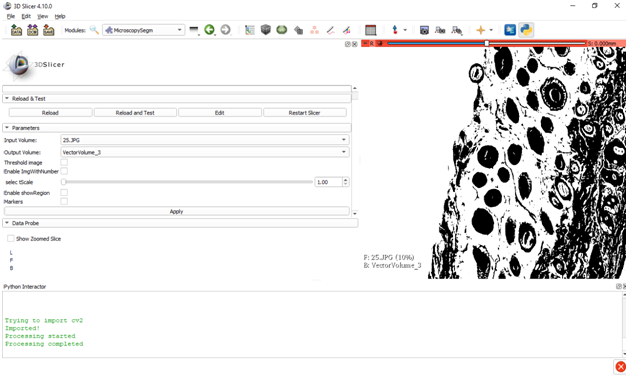Open the Edit menu
Image resolution: width=628 pixels, height=377 pixels.
[26, 16]
